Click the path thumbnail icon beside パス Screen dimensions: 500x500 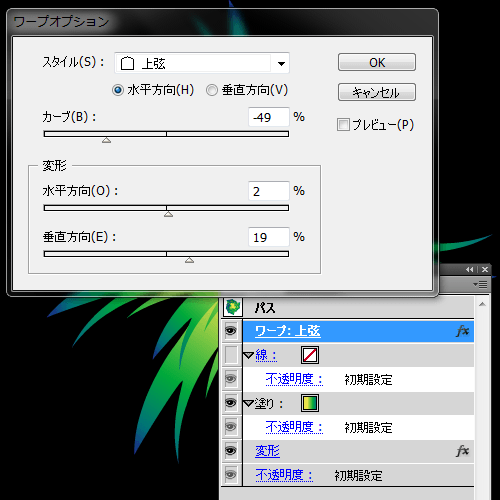point(233,307)
